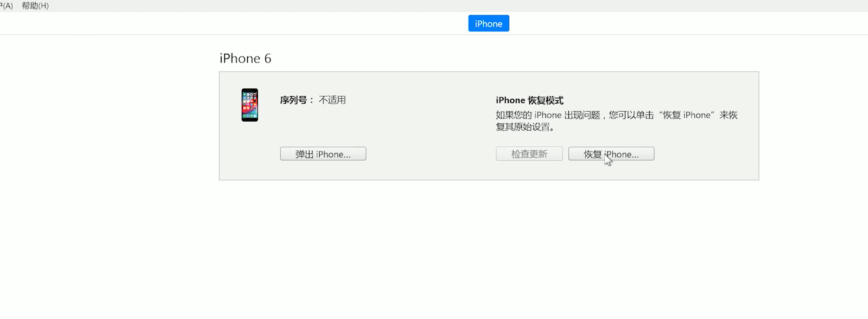This screenshot has height=319, width=868.
Task: Click the 弹出 iPhone... button
Action: 323,154
